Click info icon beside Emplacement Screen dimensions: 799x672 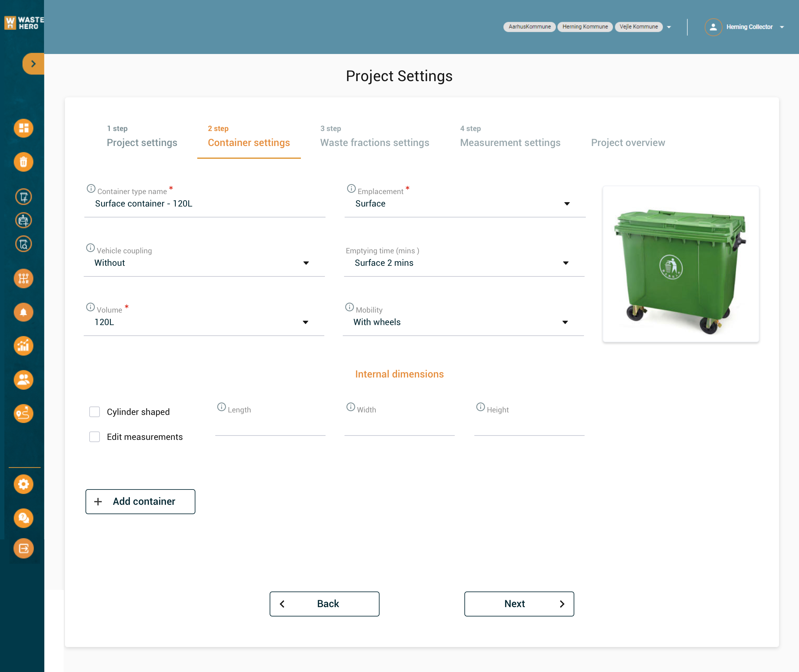click(351, 188)
